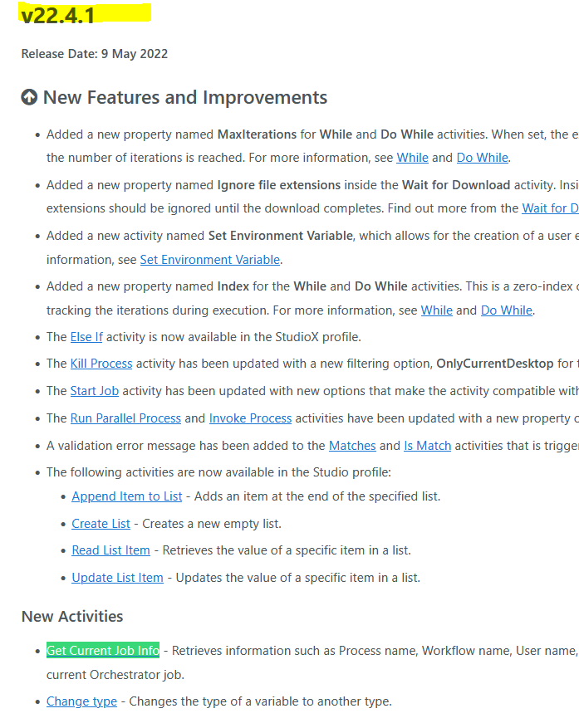579x728 pixels.
Task: Open the Read List Item link
Action: click(110, 550)
